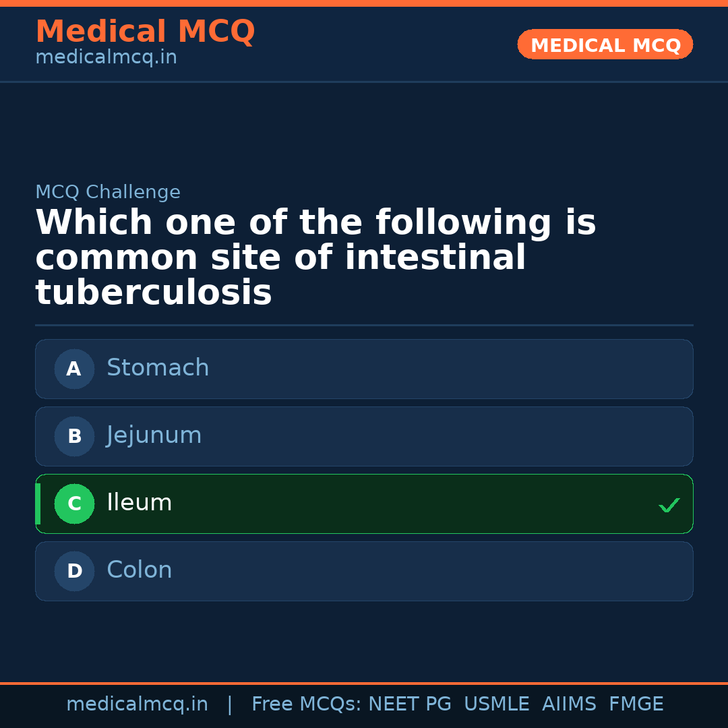
Task: Click the orange MEDICAL MCQ badge
Action: (605, 44)
